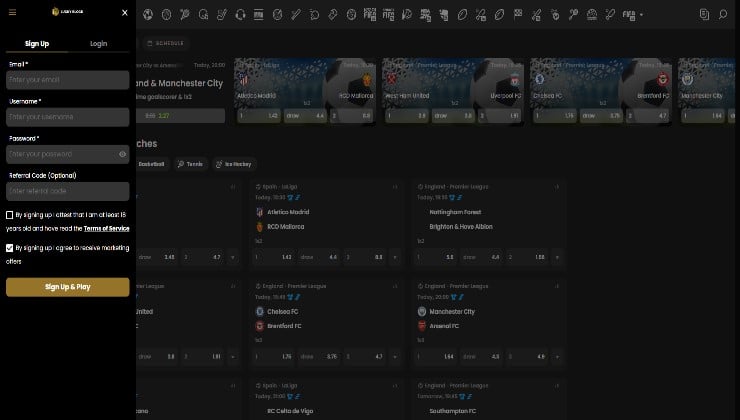The width and height of the screenshot is (740, 420).
Task: Focus the Email input field
Action: pyautogui.click(x=67, y=80)
